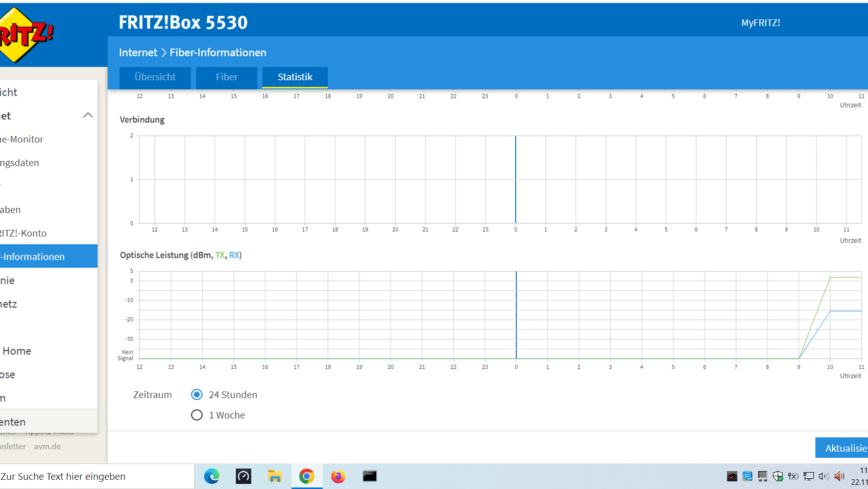Screen dimensions: 868x489
Task: Select the 24 Stunden time range
Action: coord(197,394)
